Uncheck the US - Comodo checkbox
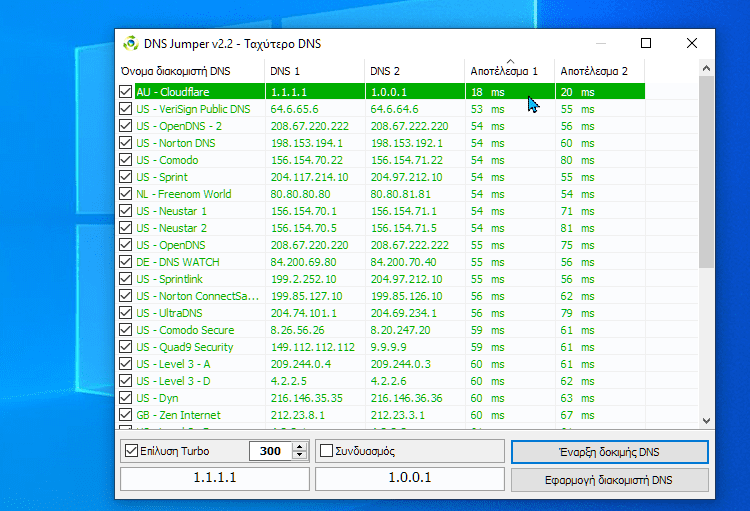The image size is (750, 511). point(125,160)
